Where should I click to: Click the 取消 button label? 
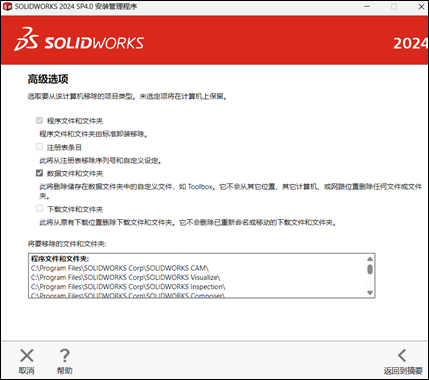pos(27,371)
